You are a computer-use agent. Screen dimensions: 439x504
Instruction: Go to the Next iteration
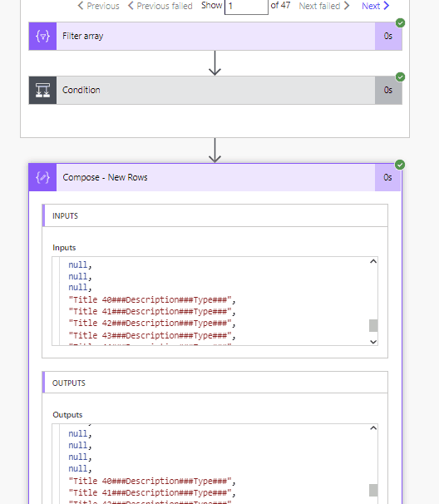375,6
